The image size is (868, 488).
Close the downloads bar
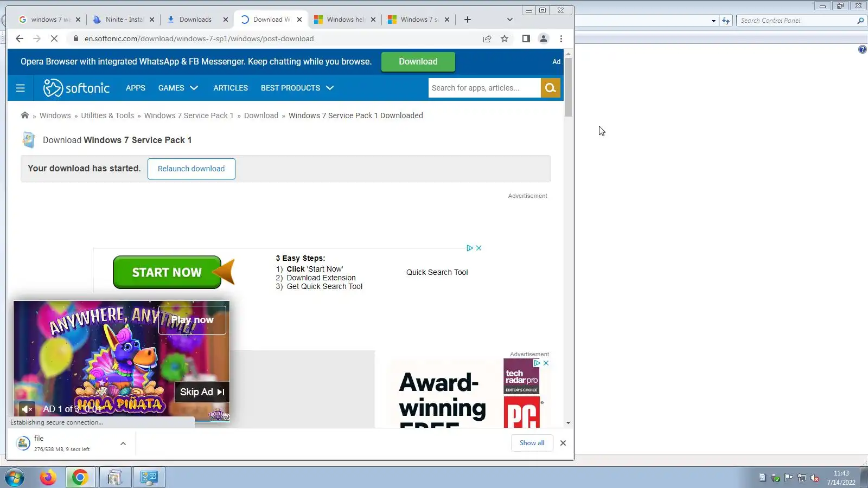click(563, 443)
